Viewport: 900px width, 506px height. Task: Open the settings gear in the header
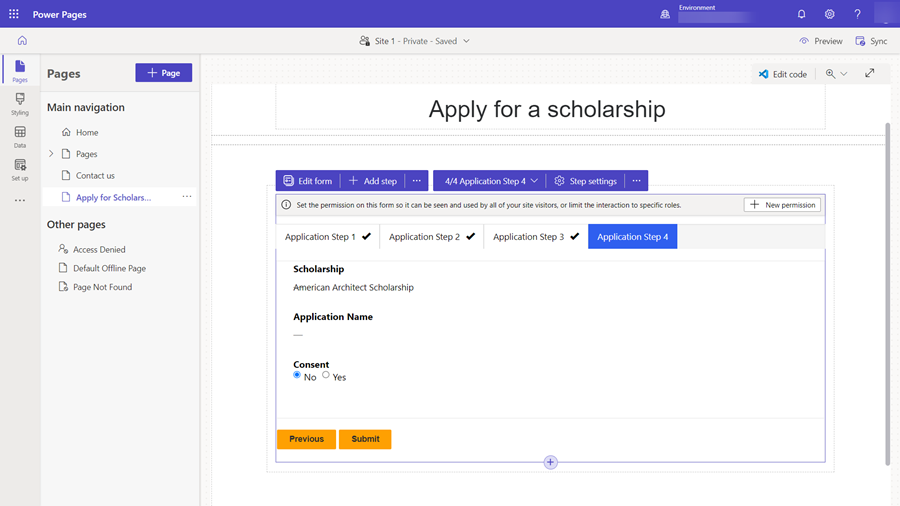[829, 14]
